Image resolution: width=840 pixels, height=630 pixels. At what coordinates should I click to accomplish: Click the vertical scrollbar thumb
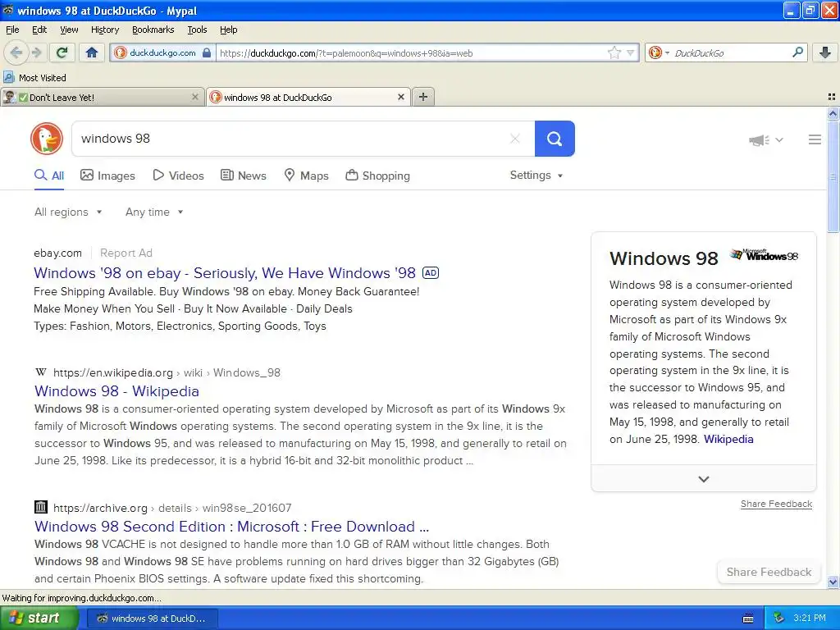pos(833,176)
